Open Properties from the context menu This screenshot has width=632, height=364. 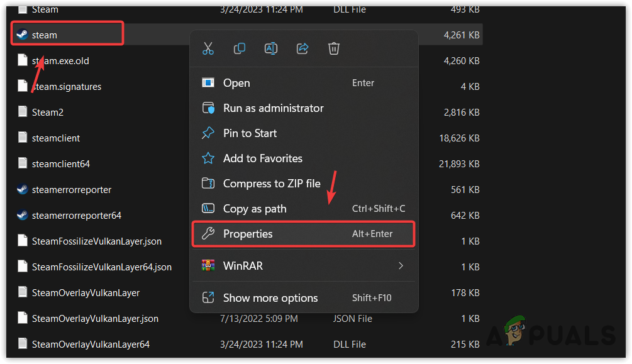pyautogui.click(x=304, y=234)
